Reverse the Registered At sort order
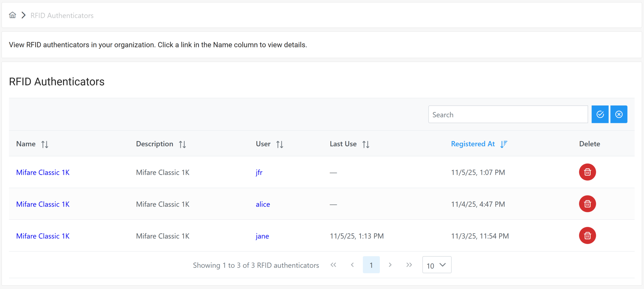The height and width of the screenshot is (289, 644). click(504, 144)
